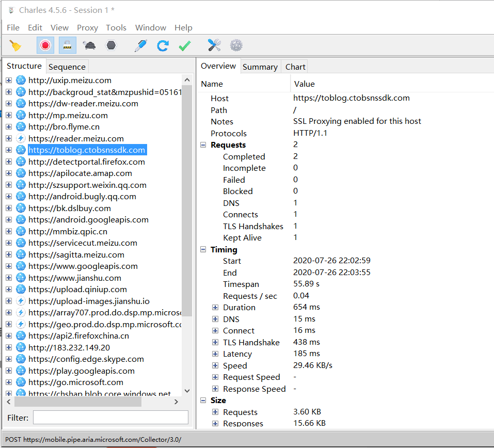
Task: Click the tree's scroll-down arrow
Action: point(187,391)
